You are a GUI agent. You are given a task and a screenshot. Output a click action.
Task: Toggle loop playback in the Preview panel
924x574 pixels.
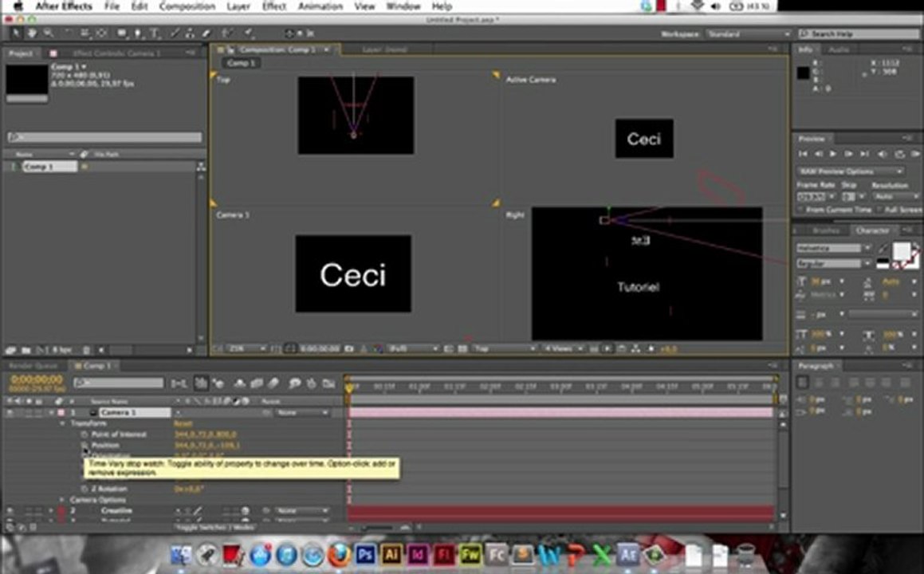pyautogui.click(x=899, y=154)
